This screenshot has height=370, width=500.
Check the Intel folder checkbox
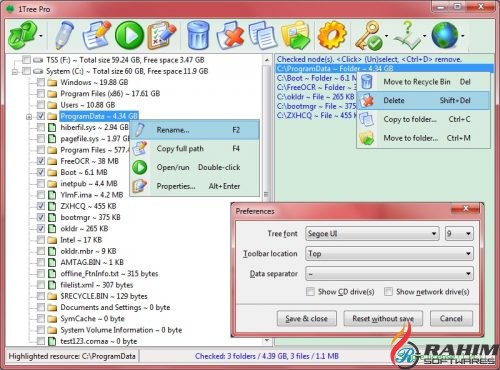41,240
